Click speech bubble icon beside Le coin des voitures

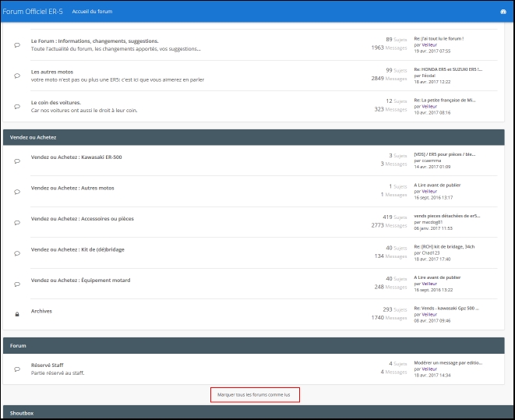17,107
